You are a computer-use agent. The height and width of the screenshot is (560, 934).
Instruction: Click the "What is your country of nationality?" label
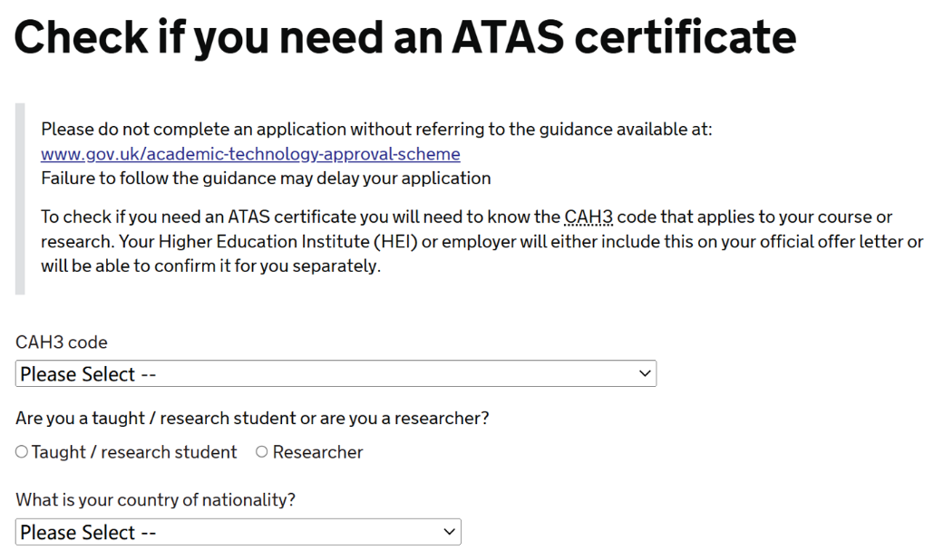[x=156, y=499]
